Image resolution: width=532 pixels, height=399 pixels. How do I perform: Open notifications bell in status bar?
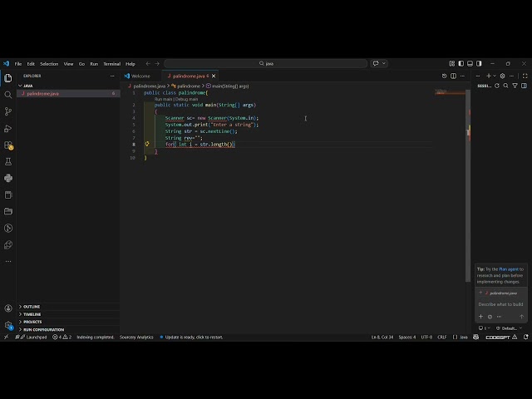[x=526, y=337]
